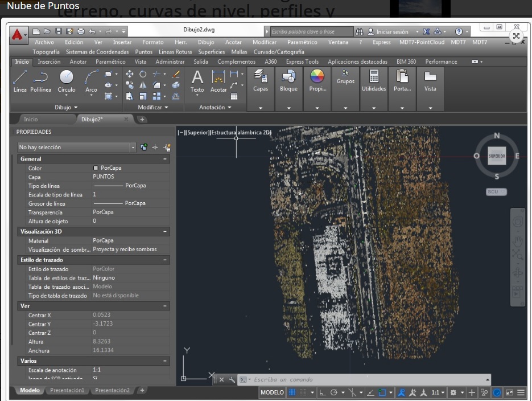Open the Topografía menu
532x401 pixels.
[46, 52]
